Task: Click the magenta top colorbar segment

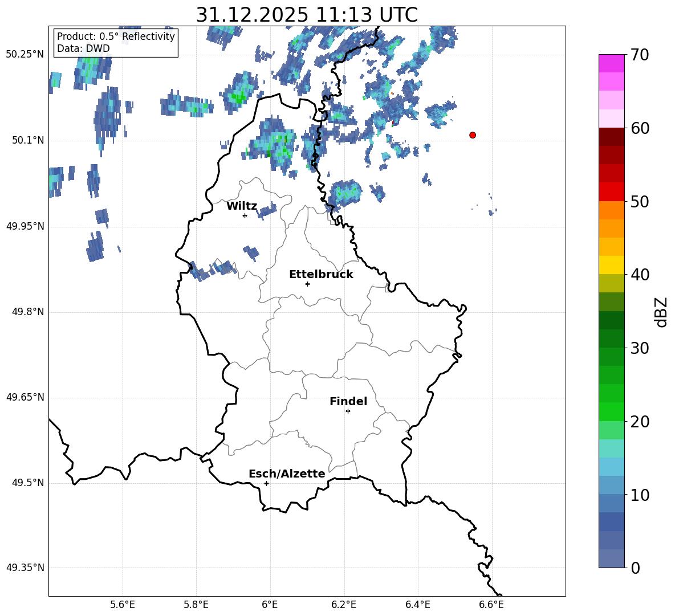Action: tap(611, 64)
